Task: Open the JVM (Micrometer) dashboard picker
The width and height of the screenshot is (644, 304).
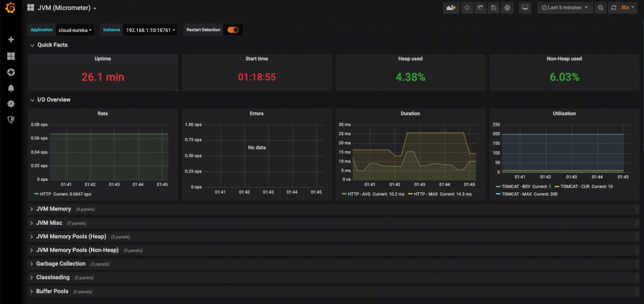Action: (67, 8)
